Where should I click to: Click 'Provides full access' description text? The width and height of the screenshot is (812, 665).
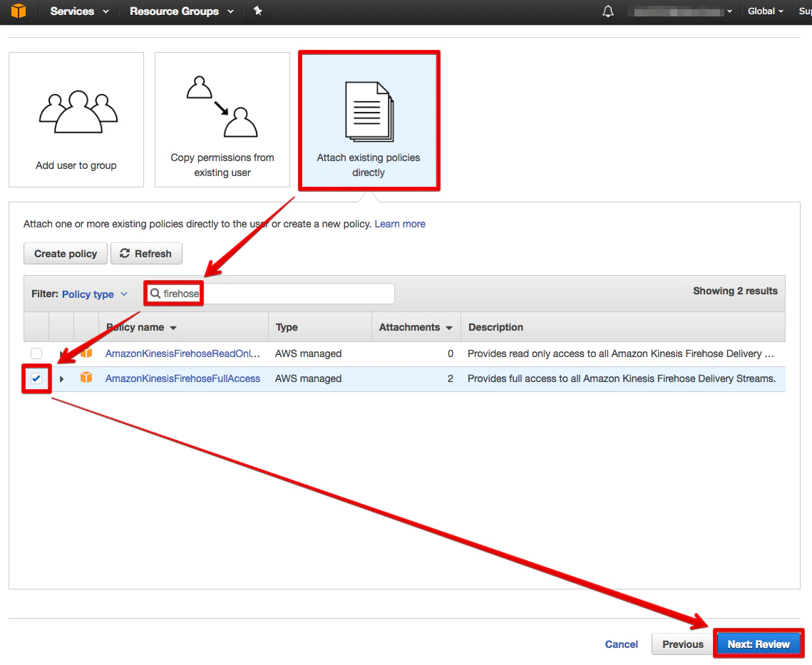tap(622, 378)
